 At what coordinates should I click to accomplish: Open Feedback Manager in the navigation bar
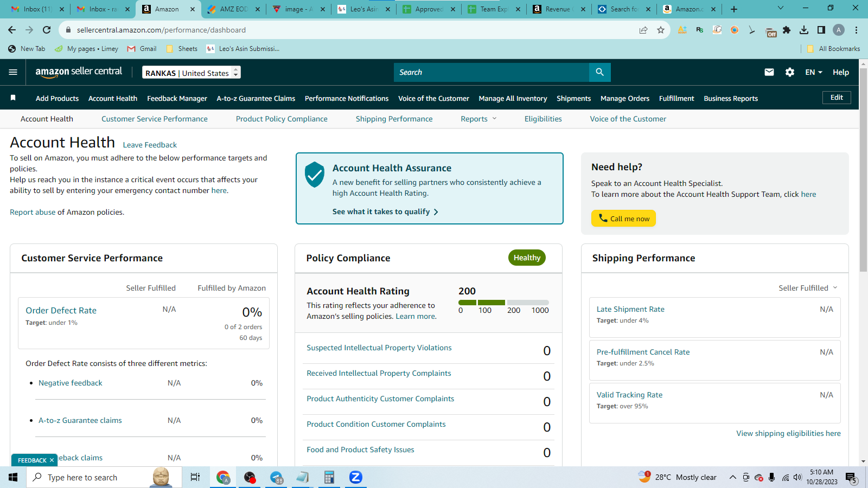(x=177, y=98)
